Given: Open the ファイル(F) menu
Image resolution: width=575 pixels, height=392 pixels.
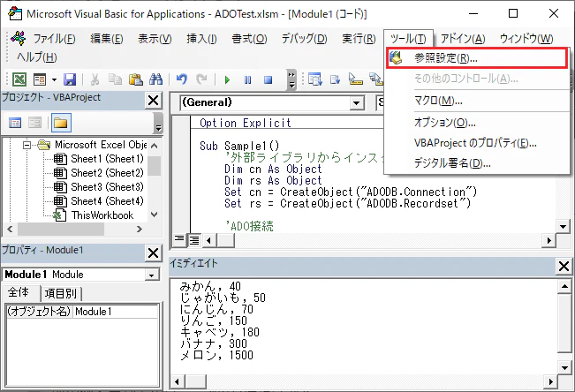Looking at the screenshot, I should [54, 39].
